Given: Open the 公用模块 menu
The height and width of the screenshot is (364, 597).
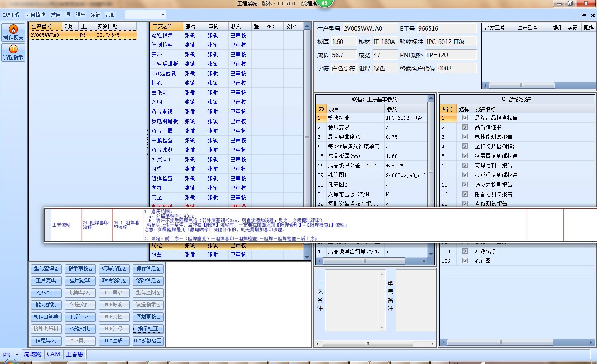Looking at the screenshot, I should [x=35, y=15].
